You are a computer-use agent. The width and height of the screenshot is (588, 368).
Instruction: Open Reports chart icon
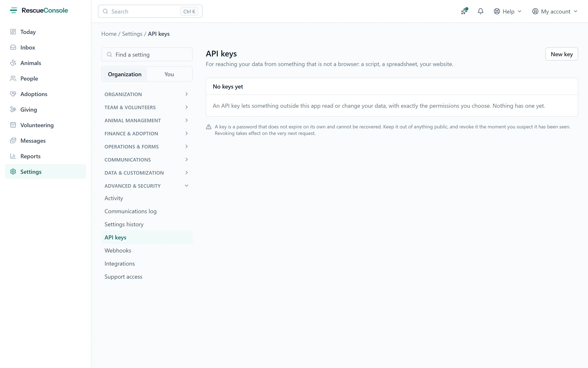(x=13, y=156)
